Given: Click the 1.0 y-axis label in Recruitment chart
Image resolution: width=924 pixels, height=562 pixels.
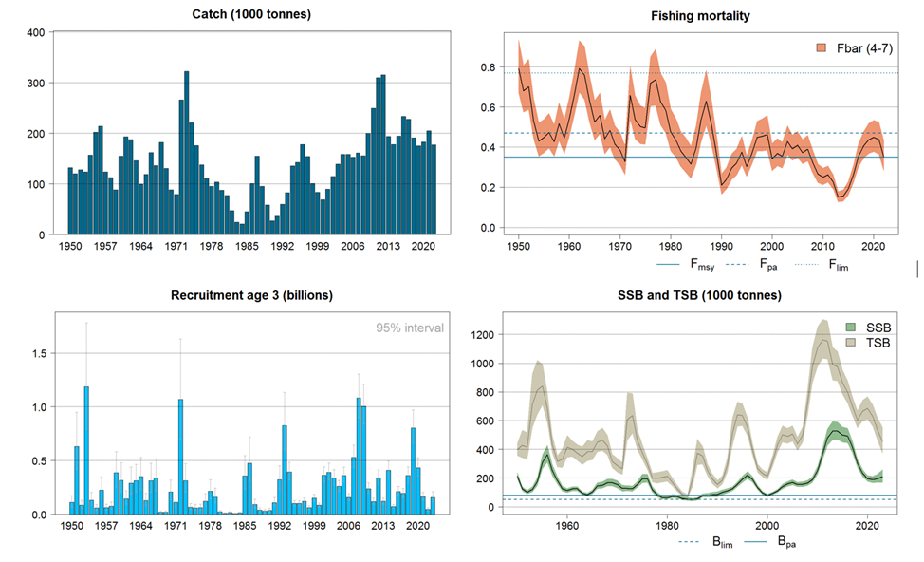Looking at the screenshot, I should coord(39,407).
